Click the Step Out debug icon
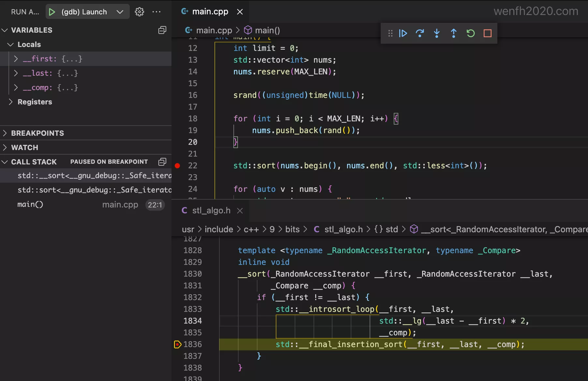 [454, 33]
